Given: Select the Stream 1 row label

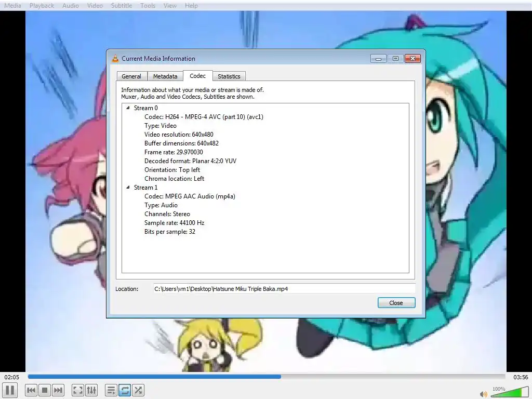Looking at the screenshot, I should coord(146,187).
